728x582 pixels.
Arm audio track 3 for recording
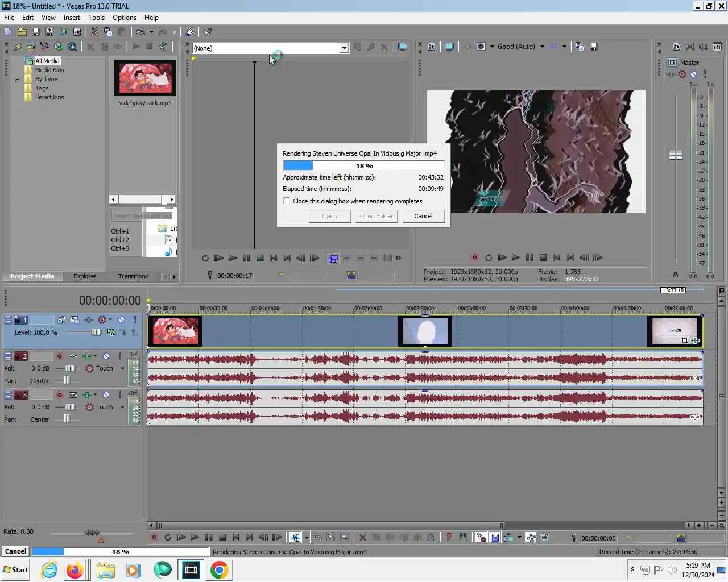(59, 395)
